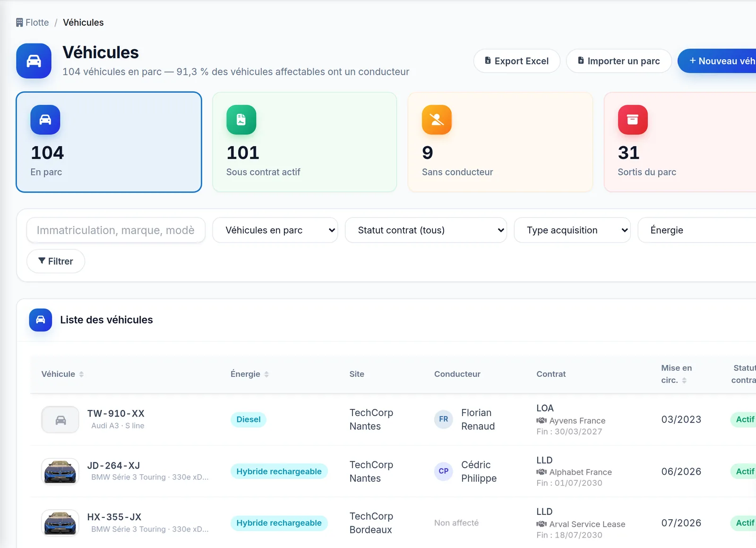Click the CP avatar for Cédric Philippe
Viewport: 756px width, 548px height.
point(443,471)
